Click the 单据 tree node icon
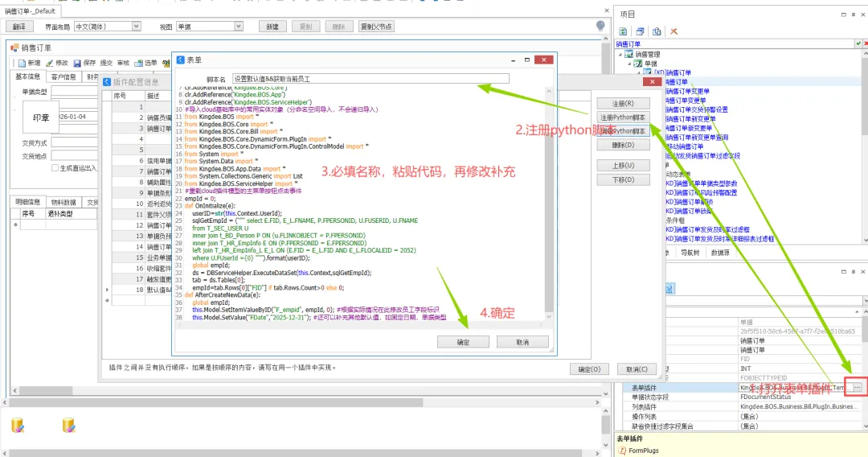 click(637, 63)
